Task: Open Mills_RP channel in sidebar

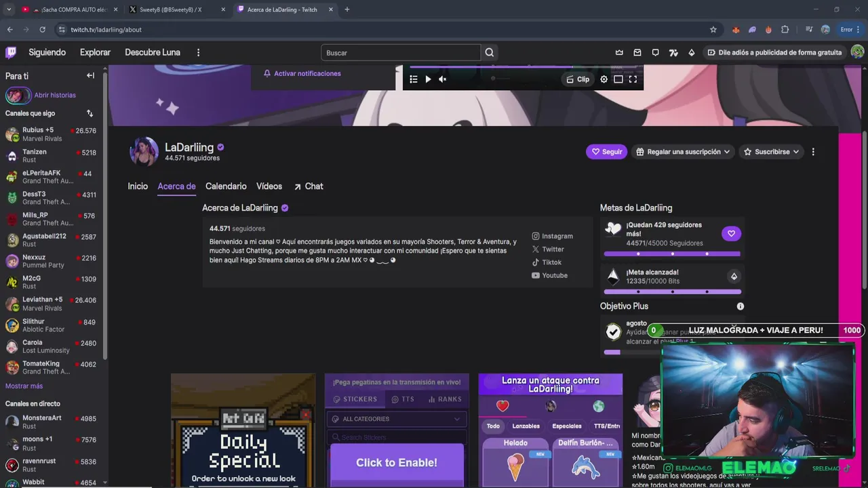Action: tap(52, 218)
